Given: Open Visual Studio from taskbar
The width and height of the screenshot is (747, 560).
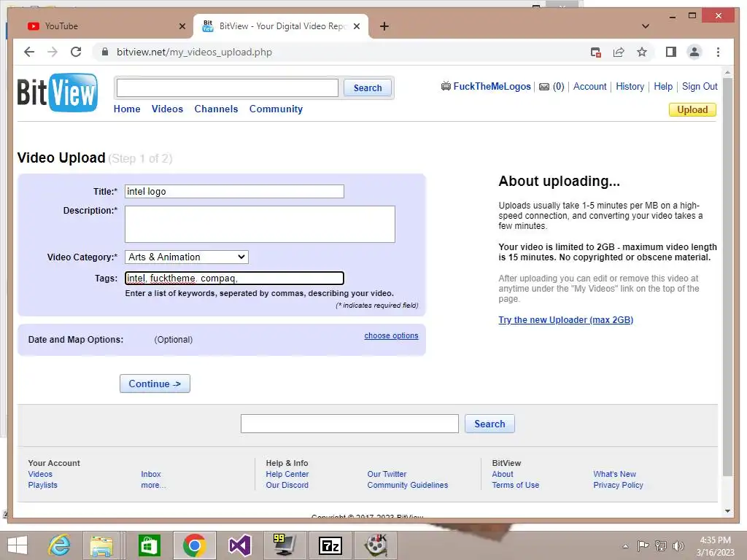Looking at the screenshot, I should pos(239,545).
